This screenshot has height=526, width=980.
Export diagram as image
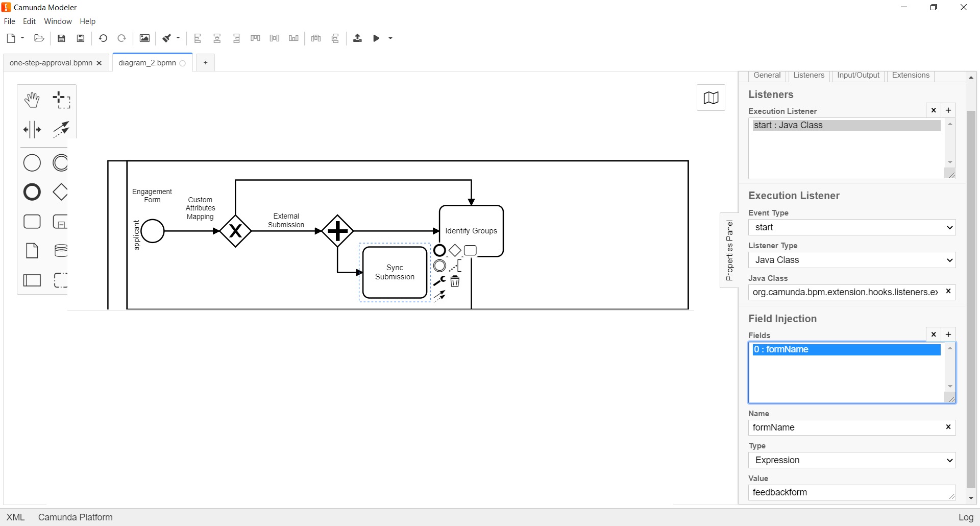click(144, 38)
